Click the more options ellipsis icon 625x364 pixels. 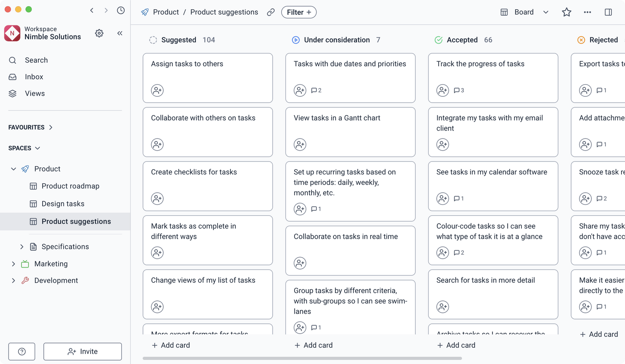click(x=587, y=12)
